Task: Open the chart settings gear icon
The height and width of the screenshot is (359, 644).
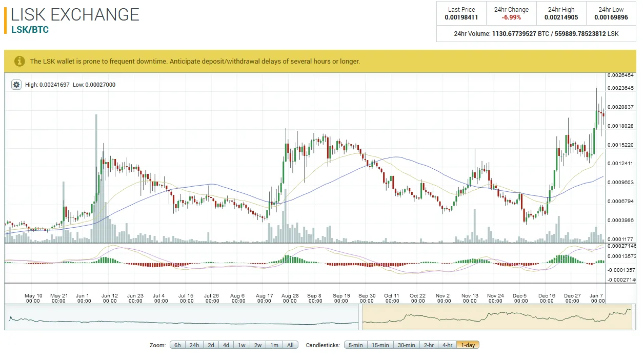Action: coord(16,85)
